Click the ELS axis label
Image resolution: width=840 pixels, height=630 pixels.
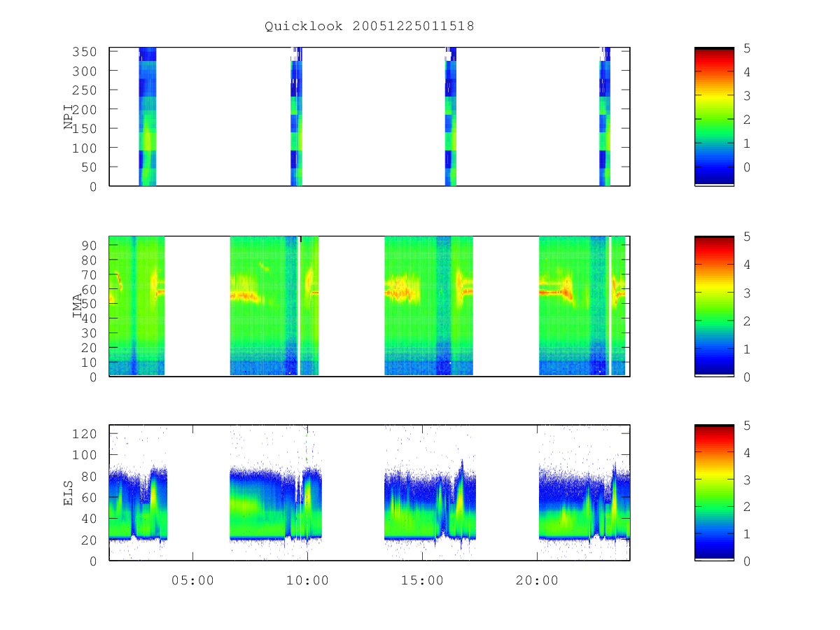(x=69, y=493)
